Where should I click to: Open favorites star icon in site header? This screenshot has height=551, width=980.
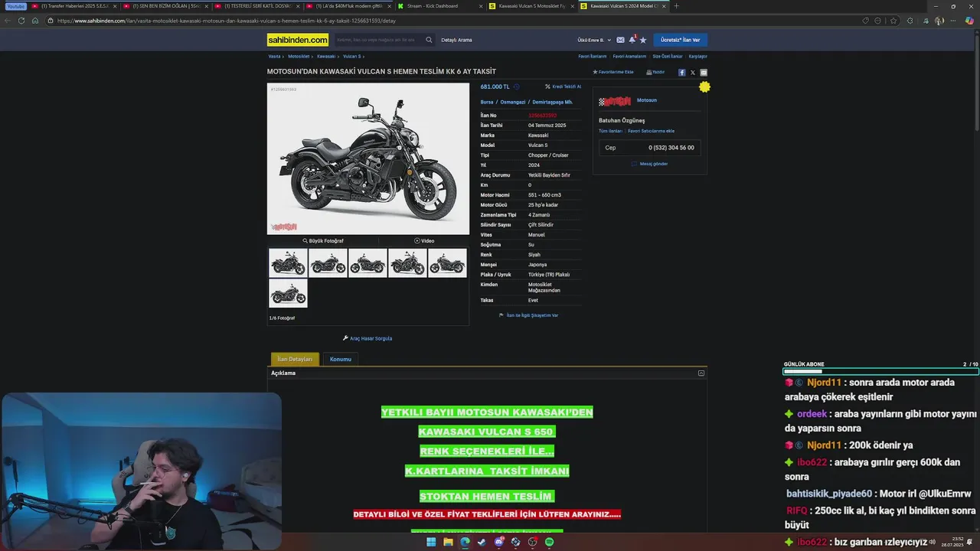click(643, 40)
